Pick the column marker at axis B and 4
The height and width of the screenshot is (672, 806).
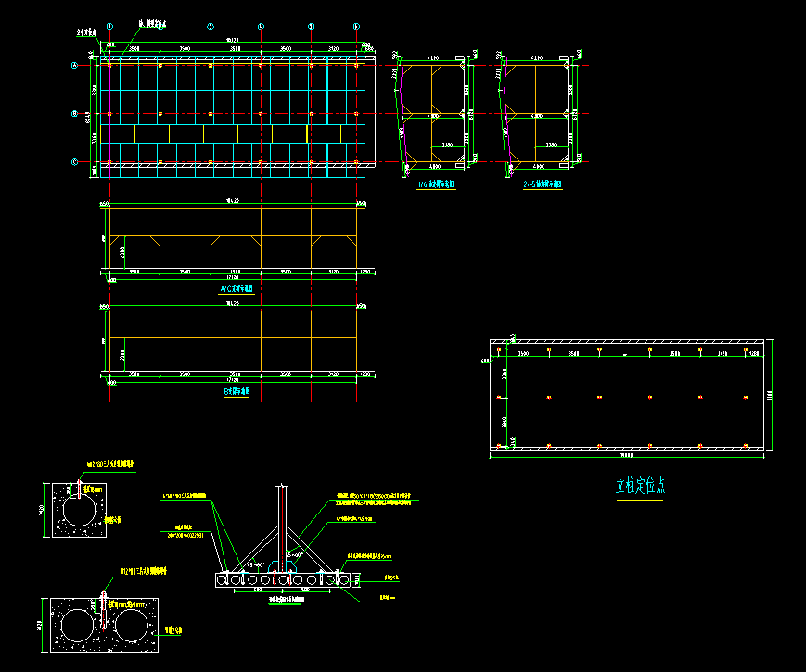coord(262,113)
